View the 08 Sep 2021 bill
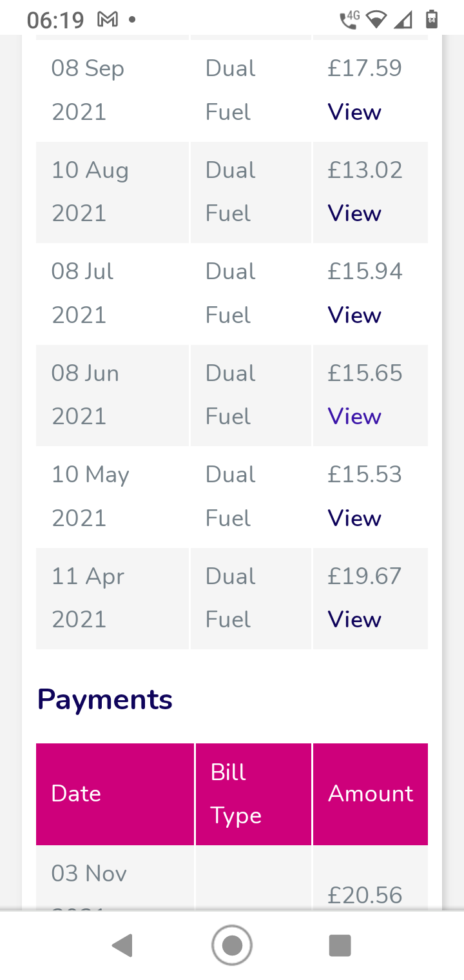This screenshot has height=980, width=464. pyautogui.click(x=354, y=112)
